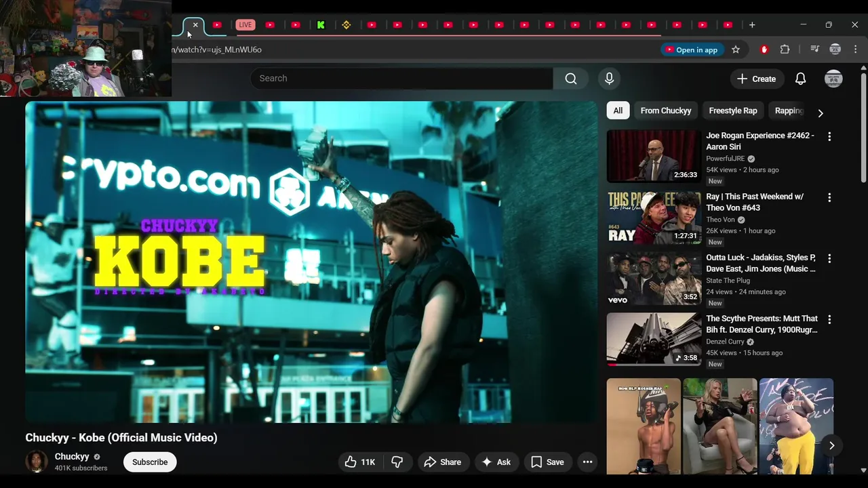868x488 pixels.
Task: Open Joe Rogan Experience #2462 thumbnail
Action: (654, 157)
